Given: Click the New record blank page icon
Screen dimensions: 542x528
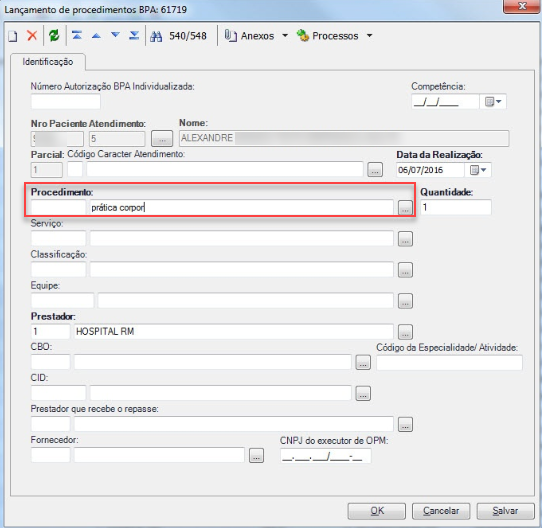Looking at the screenshot, I should point(13,36).
